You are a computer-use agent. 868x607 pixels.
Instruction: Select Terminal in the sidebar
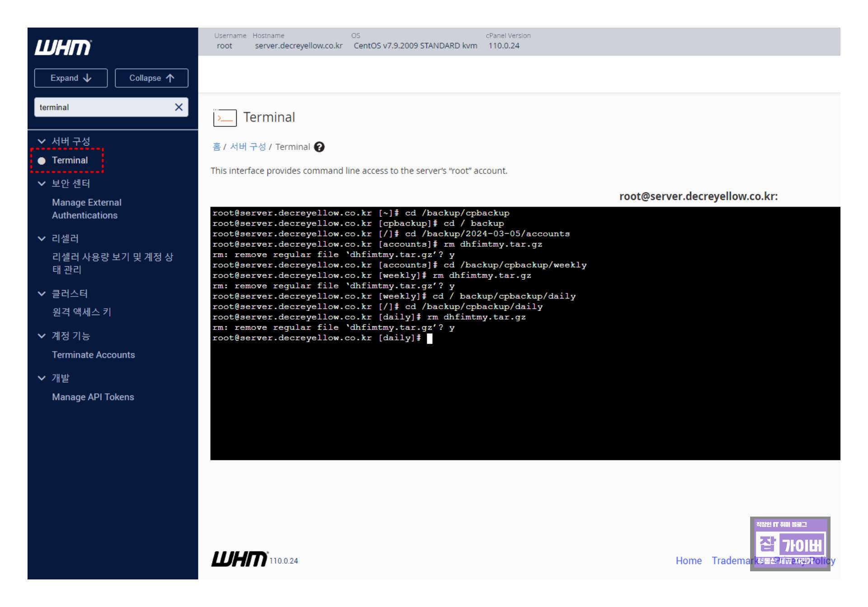coord(70,160)
